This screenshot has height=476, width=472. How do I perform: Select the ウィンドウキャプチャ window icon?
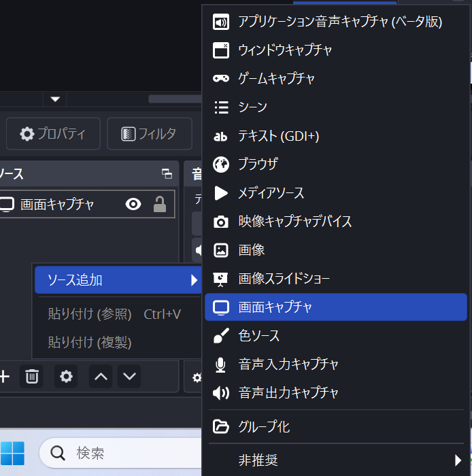click(x=221, y=50)
